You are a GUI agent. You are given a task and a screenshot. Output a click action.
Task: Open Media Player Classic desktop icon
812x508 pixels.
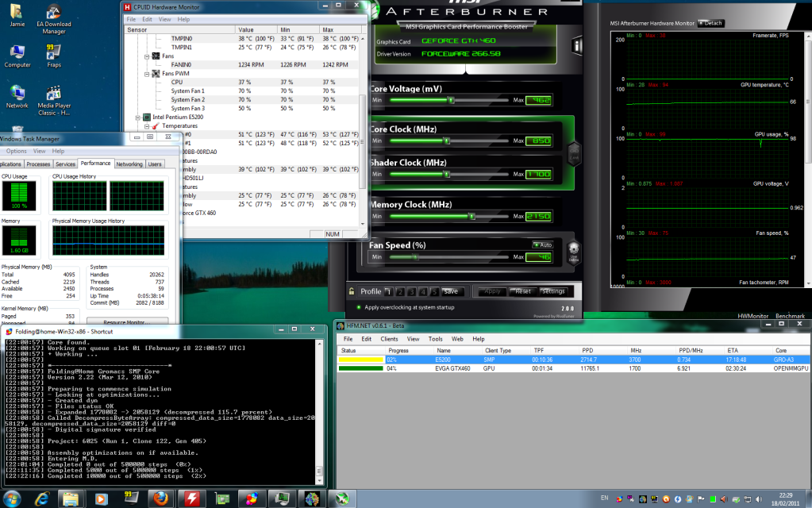point(54,101)
